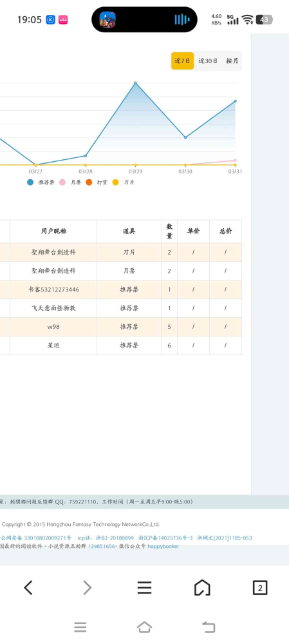Screen dimensions: 289x644
Task: Open the app thumbnail in the floating capsule
Action: 107,19
